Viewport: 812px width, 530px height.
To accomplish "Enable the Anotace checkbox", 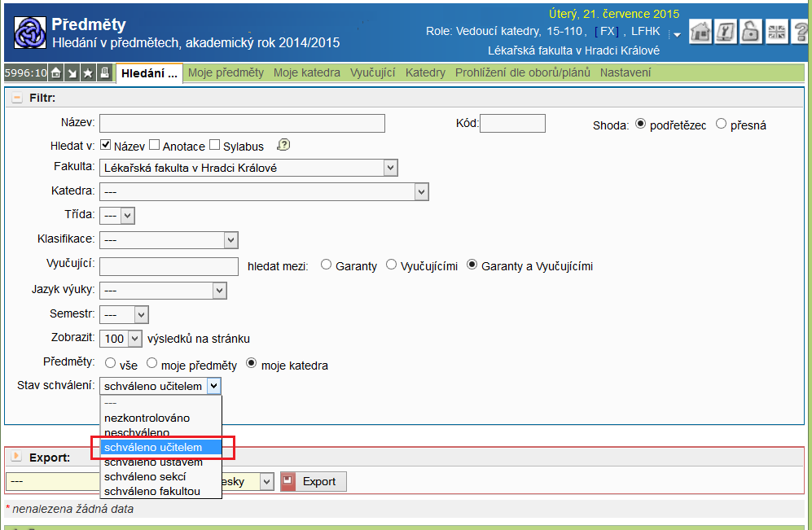I will [154, 146].
